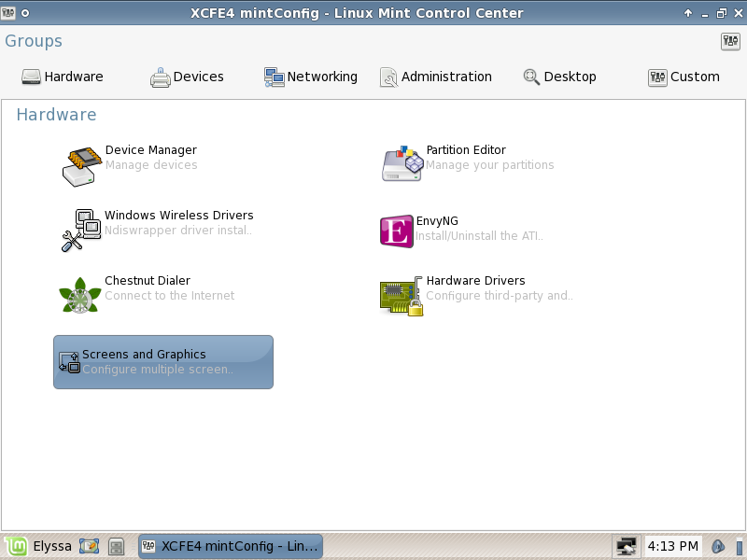Shade window with the up-arrow button
747x560 pixels.
click(688, 13)
